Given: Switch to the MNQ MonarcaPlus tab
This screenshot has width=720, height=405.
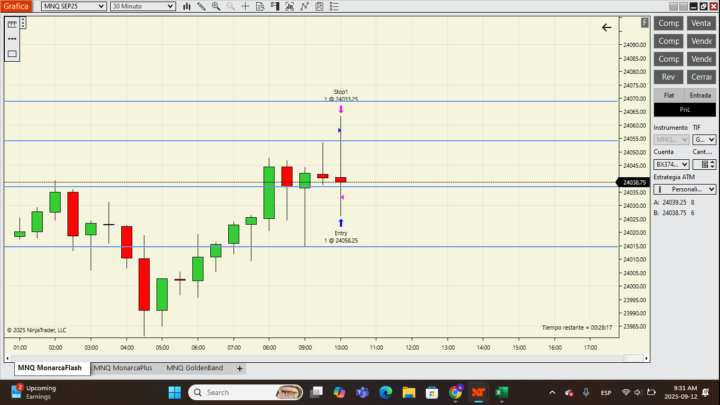Looking at the screenshot, I should tap(123, 368).
